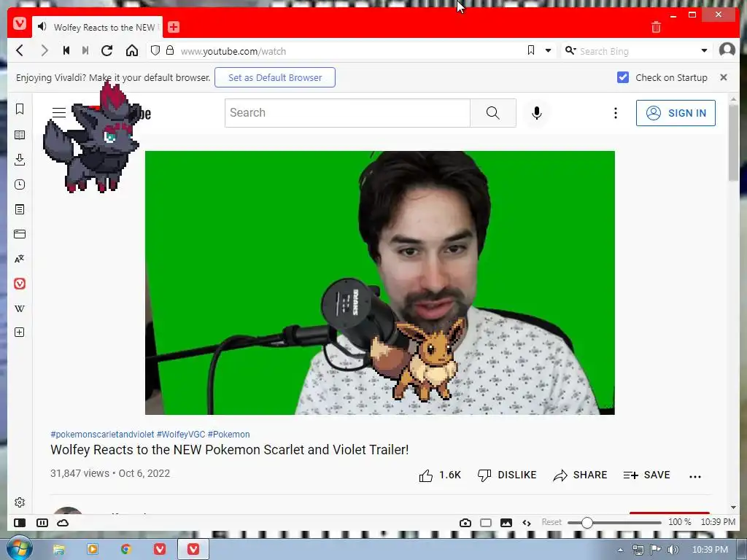Open the sync cloud status icon
This screenshot has width=747, height=560.
(63, 523)
